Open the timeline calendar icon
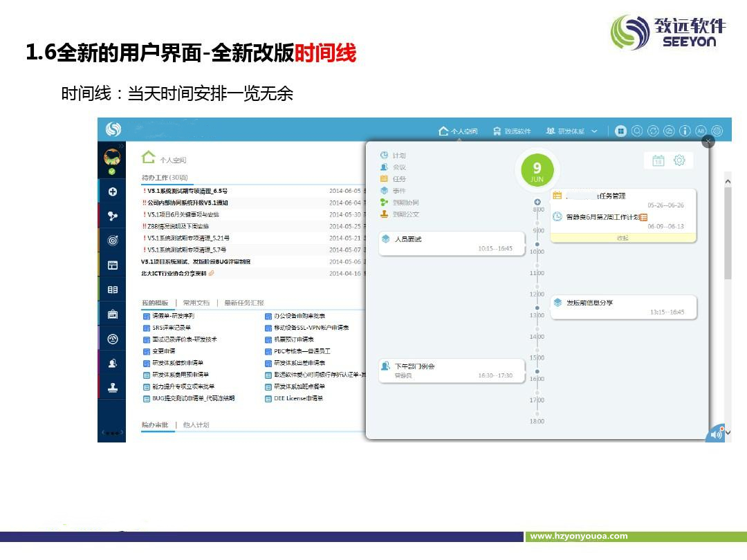747x560 pixels. pyautogui.click(x=658, y=160)
